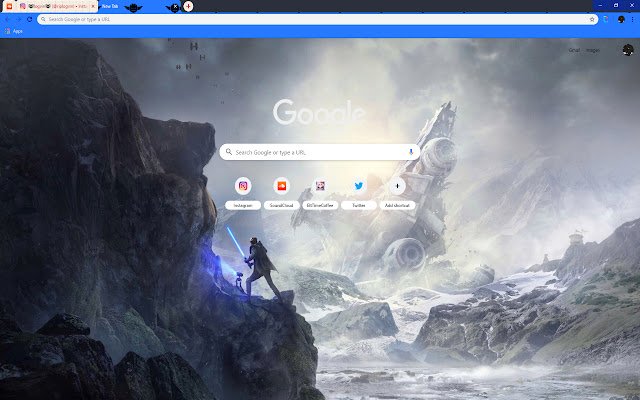Screen dimensions: 640x400
Task: Click the Google search box on page
Action: tap(320, 152)
